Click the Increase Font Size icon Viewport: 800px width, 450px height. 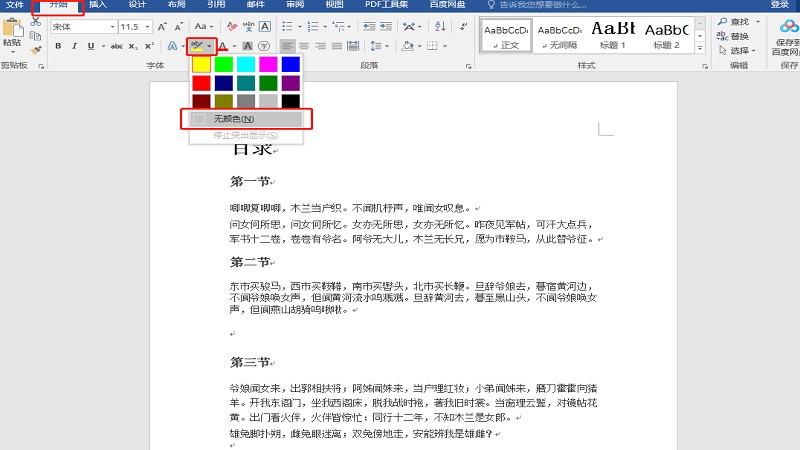[161, 26]
